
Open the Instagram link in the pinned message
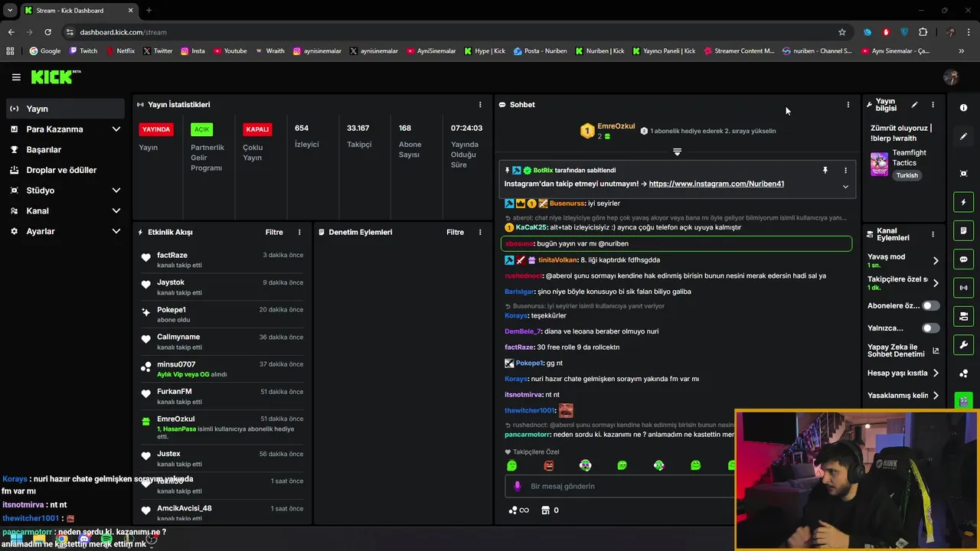coord(716,184)
